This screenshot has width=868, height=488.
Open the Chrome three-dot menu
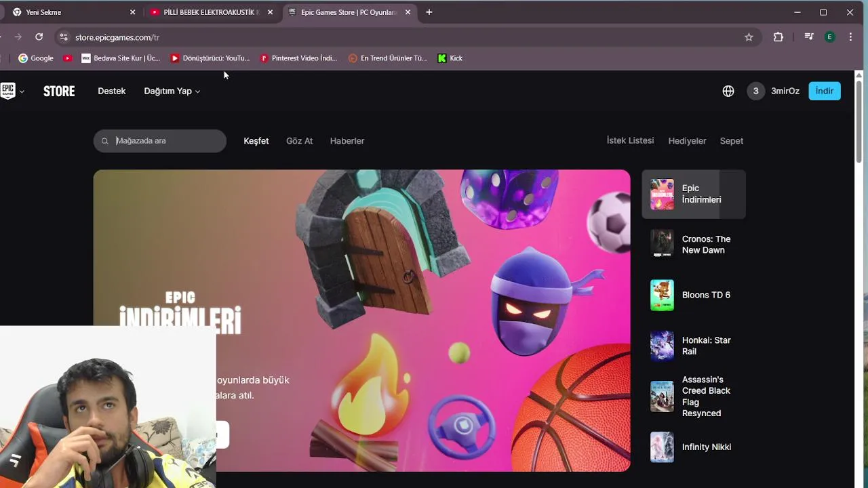(x=850, y=37)
